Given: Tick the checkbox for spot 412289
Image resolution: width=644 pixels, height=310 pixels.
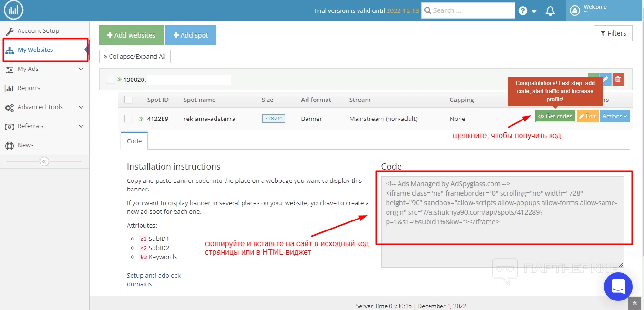Looking at the screenshot, I should click(x=128, y=119).
